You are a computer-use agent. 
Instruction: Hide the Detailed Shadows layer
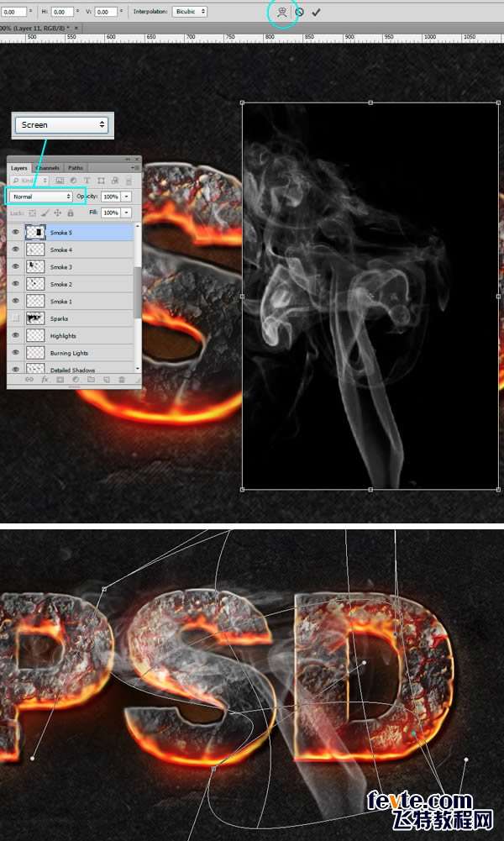(x=16, y=369)
